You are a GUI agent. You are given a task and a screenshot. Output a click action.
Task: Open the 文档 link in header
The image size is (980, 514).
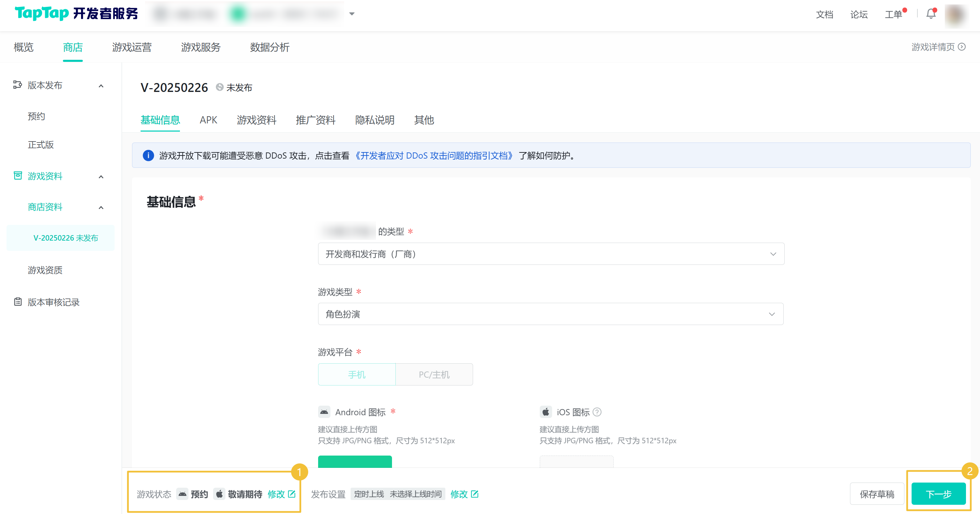[824, 14]
